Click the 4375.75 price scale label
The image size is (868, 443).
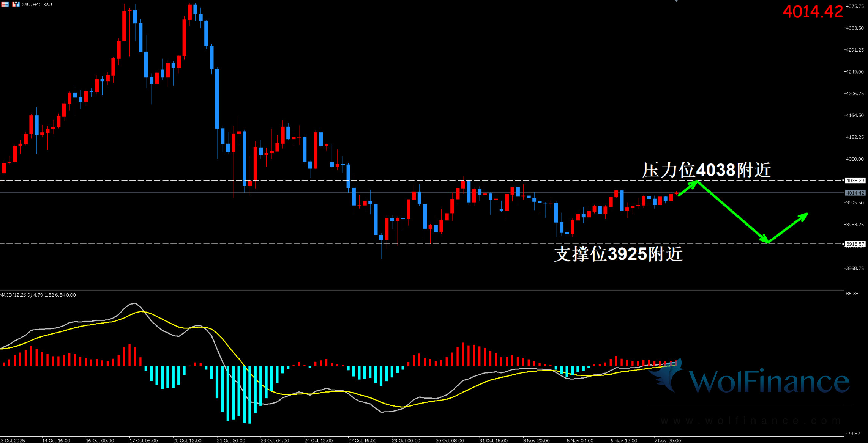pos(854,6)
